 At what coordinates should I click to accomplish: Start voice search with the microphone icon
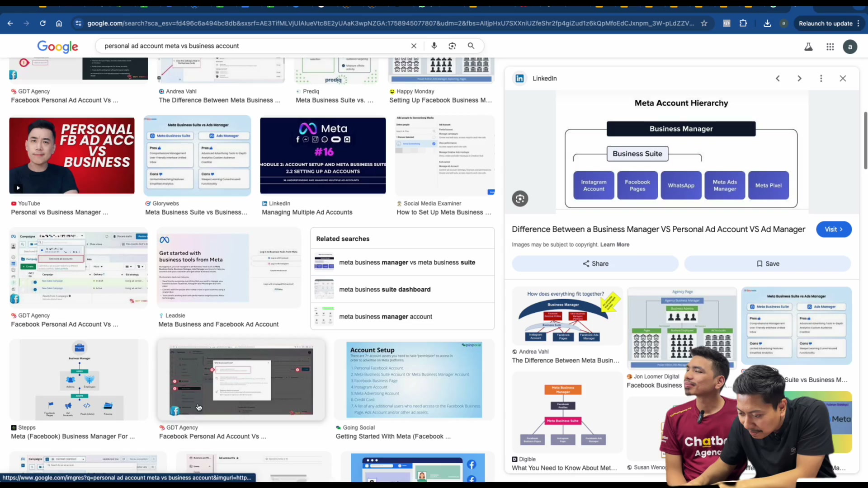point(434,46)
